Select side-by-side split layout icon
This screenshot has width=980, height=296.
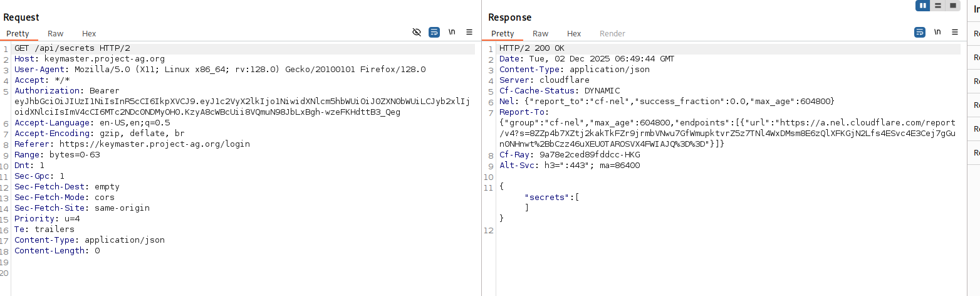pos(922,6)
